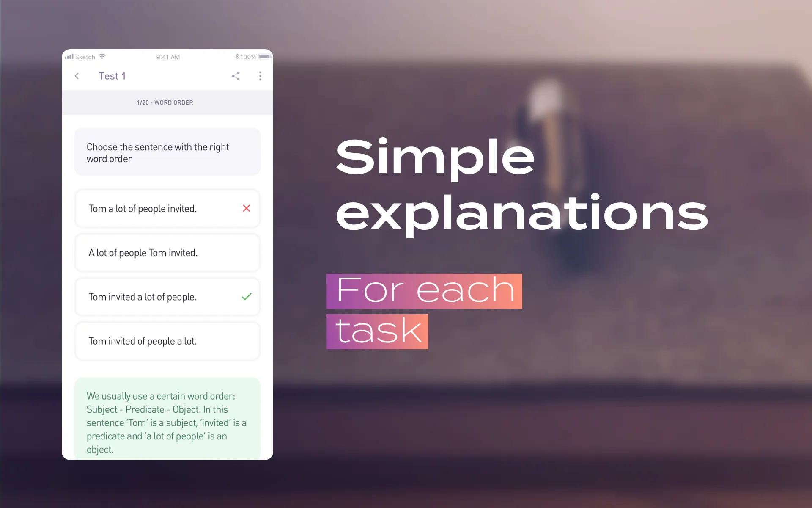Click 'Tom invited a lot of people' correct answer
Viewport: 812px width, 508px height.
(x=168, y=296)
